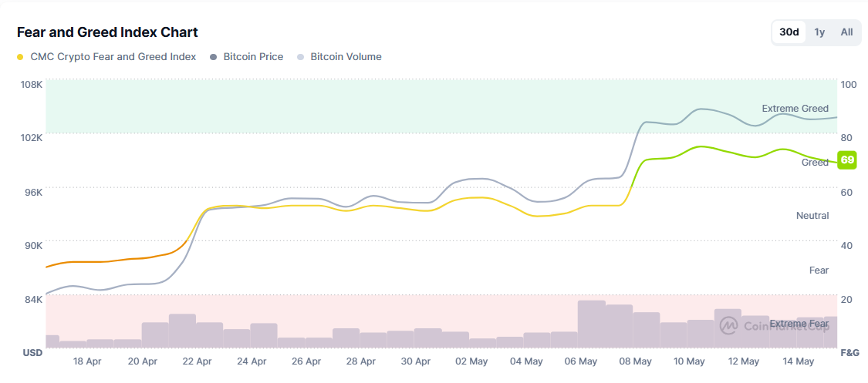The image size is (868, 383).
Task: Click the Extreme Fear zone label
Action: [x=799, y=324]
